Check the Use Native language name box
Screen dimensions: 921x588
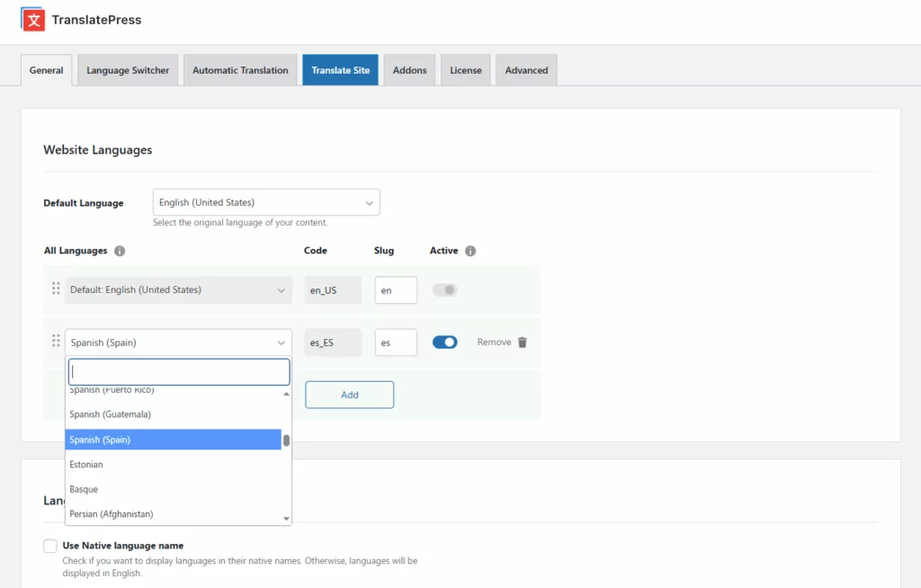pyautogui.click(x=50, y=546)
